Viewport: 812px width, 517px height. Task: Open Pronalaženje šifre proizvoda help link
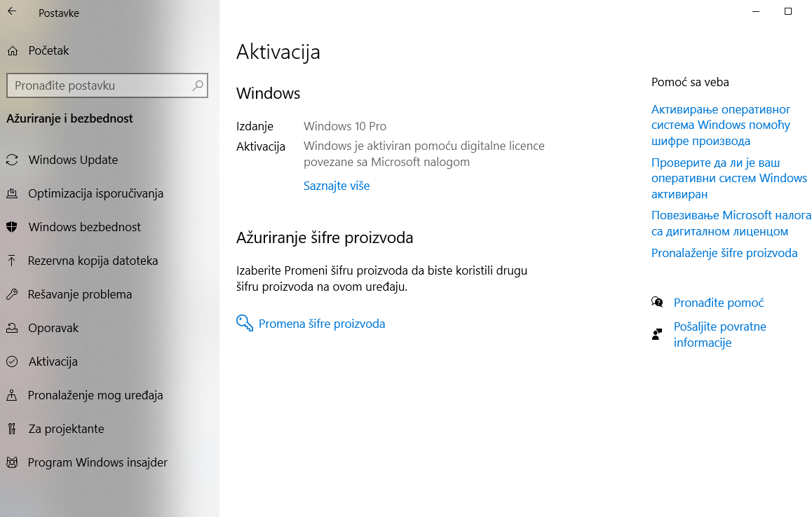click(724, 253)
